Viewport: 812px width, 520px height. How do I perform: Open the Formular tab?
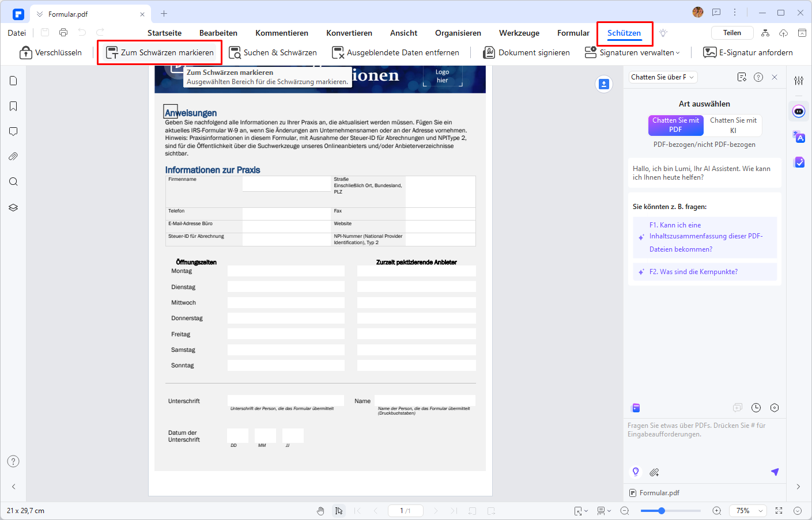pyautogui.click(x=573, y=33)
